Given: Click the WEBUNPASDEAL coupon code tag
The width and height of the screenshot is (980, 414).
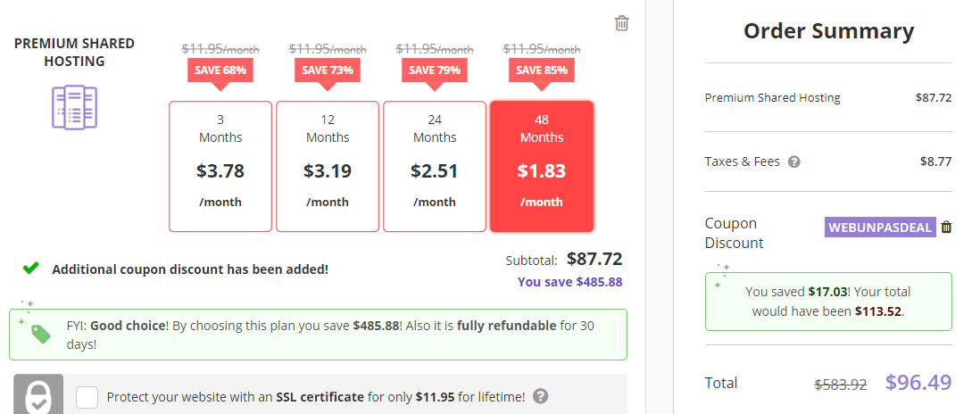Looking at the screenshot, I should 880,228.
